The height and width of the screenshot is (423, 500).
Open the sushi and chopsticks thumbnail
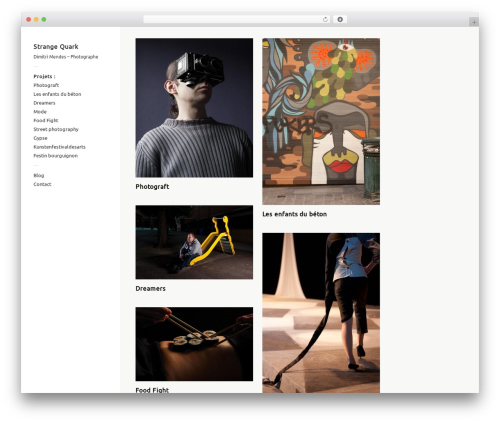point(194,344)
